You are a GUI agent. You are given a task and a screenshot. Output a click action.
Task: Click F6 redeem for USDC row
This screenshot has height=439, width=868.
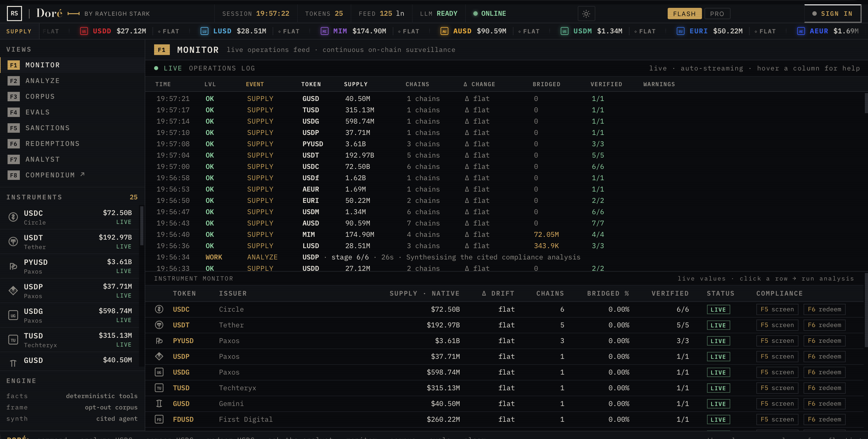[824, 309]
